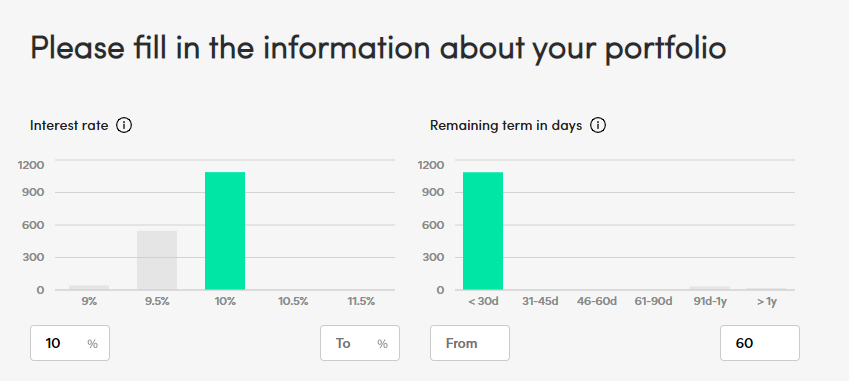Click the interest rate To field
Image resolution: width=849 pixels, height=381 pixels.
point(360,343)
